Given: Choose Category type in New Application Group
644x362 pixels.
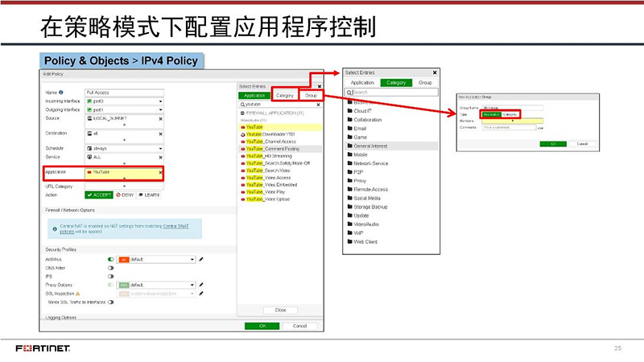Looking at the screenshot, I should coord(510,114).
